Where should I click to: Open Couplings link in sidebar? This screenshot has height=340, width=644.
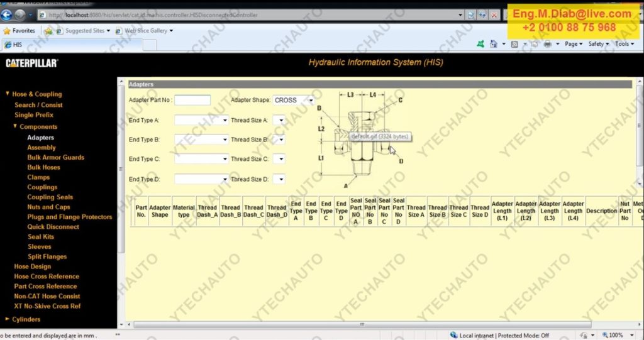(42, 187)
